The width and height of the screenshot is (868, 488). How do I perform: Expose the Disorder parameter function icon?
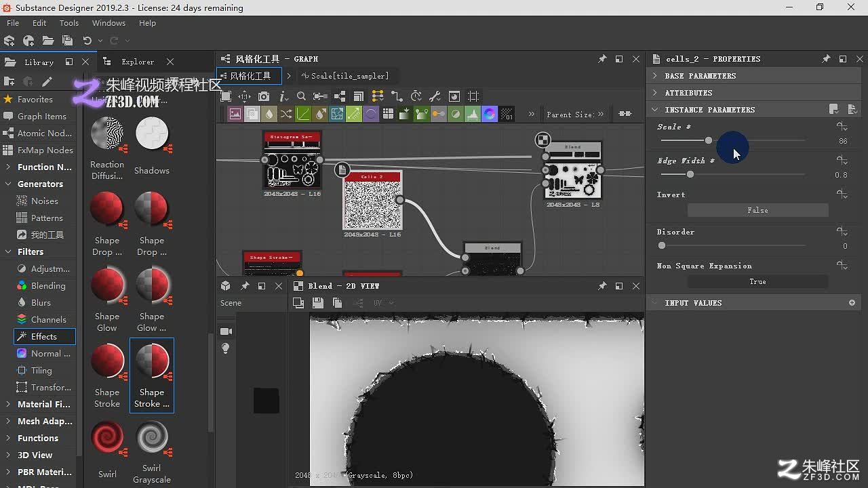(x=842, y=232)
